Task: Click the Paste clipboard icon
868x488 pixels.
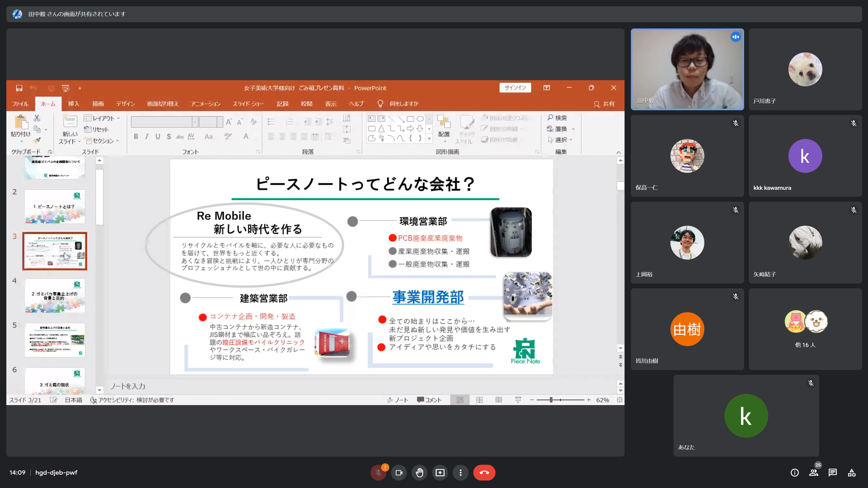Action: [x=20, y=122]
